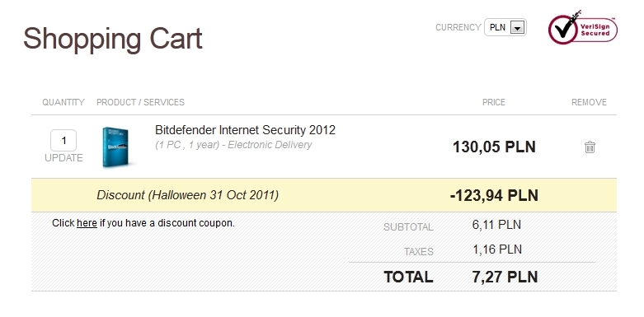The height and width of the screenshot is (317, 644).
Task: Click the quantity input field
Action: (63, 141)
